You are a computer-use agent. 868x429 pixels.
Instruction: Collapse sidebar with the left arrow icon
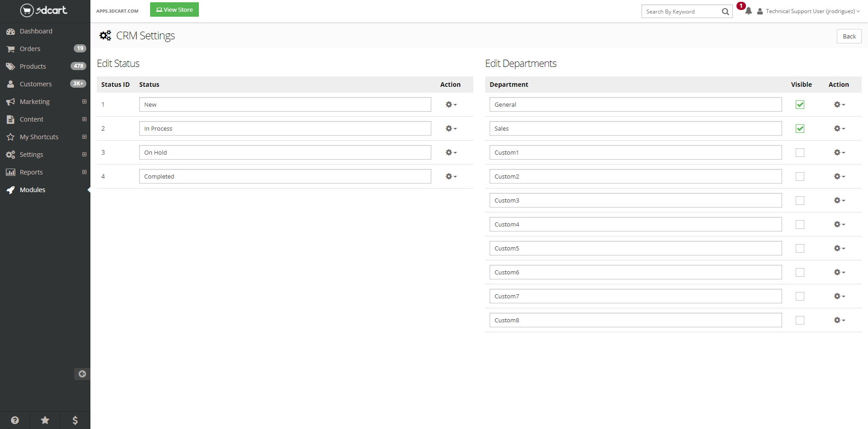click(82, 374)
